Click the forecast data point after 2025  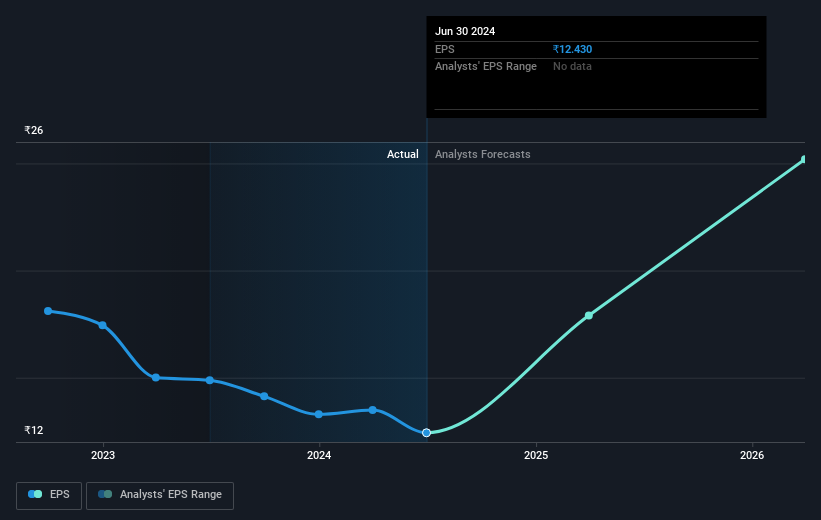tap(589, 315)
